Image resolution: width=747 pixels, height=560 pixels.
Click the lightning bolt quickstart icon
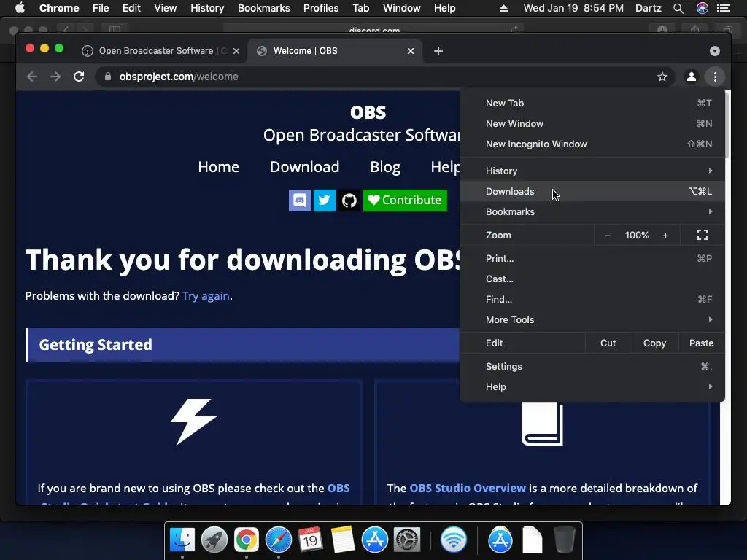193,421
